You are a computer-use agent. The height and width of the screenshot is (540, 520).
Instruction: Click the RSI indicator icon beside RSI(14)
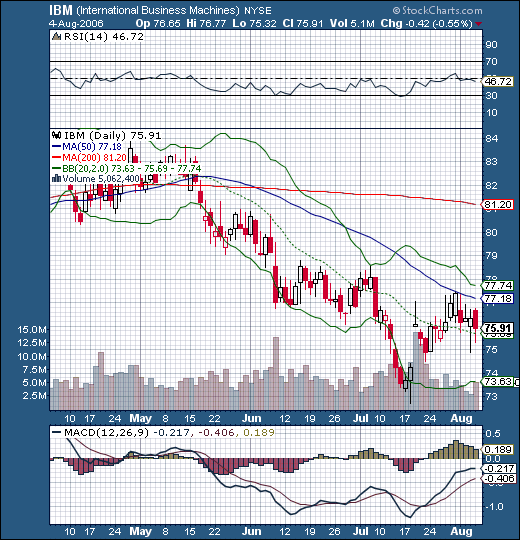pyautogui.click(x=56, y=36)
